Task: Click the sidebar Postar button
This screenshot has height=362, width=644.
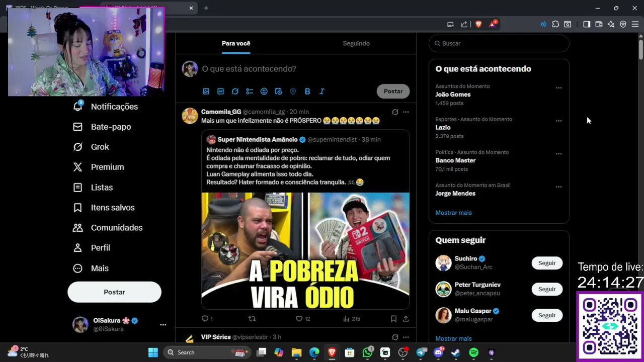Action: pyautogui.click(x=114, y=292)
